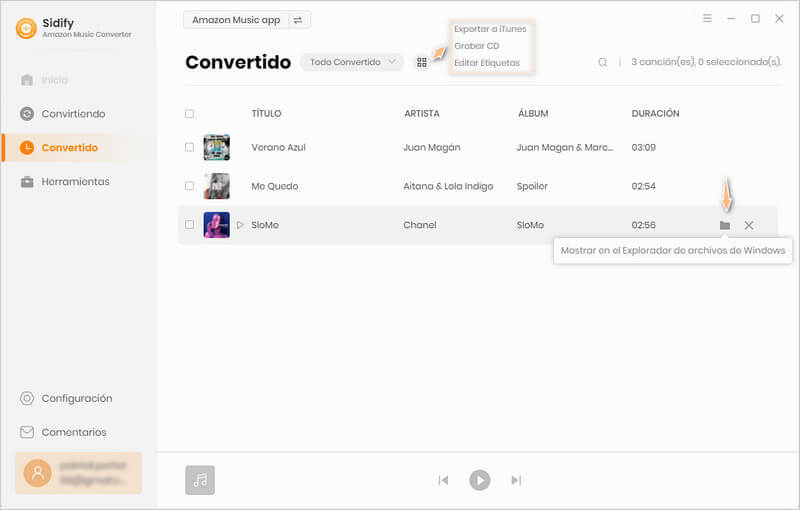The height and width of the screenshot is (510, 800).
Task: Check the Me Quedo song checkbox
Action: pos(189,186)
